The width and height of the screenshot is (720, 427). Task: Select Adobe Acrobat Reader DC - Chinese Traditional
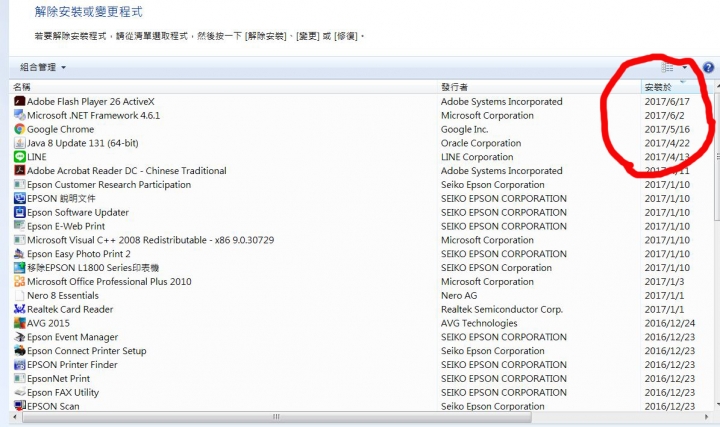click(127, 171)
